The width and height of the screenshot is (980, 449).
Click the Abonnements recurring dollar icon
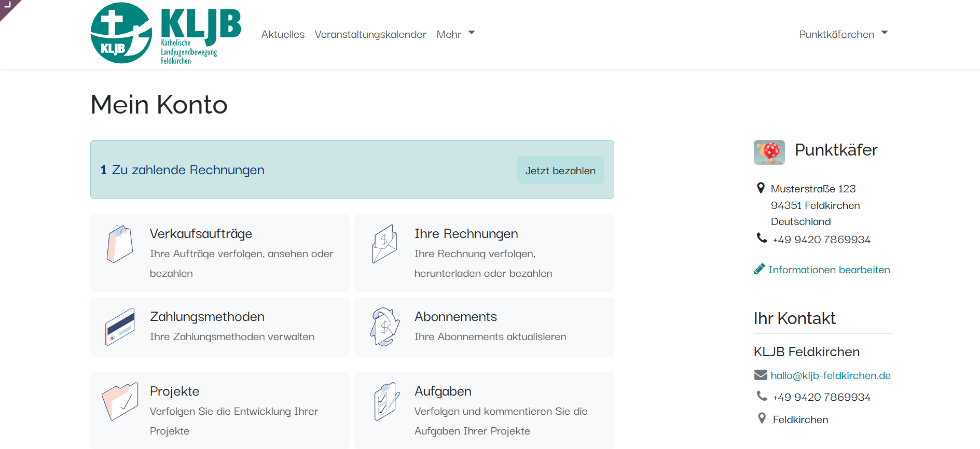pyautogui.click(x=384, y=327)
